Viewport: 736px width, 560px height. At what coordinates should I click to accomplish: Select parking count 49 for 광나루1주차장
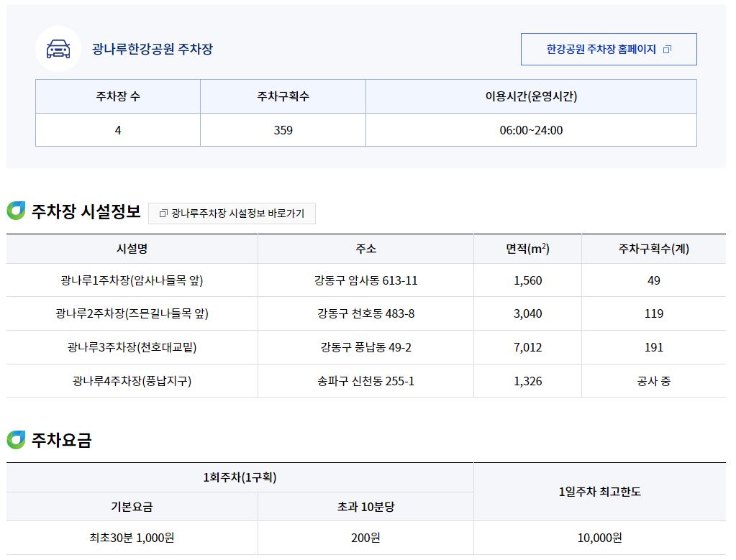pos(654,280)
